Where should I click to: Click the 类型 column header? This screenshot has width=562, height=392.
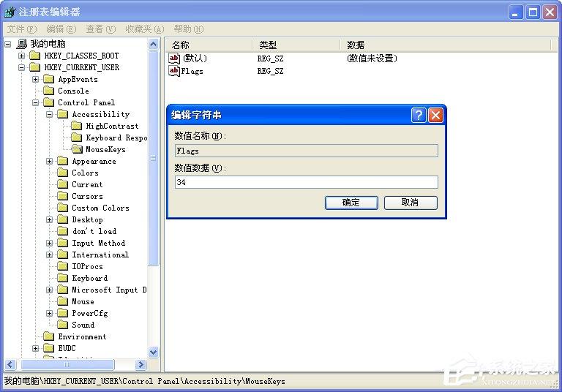296,45
